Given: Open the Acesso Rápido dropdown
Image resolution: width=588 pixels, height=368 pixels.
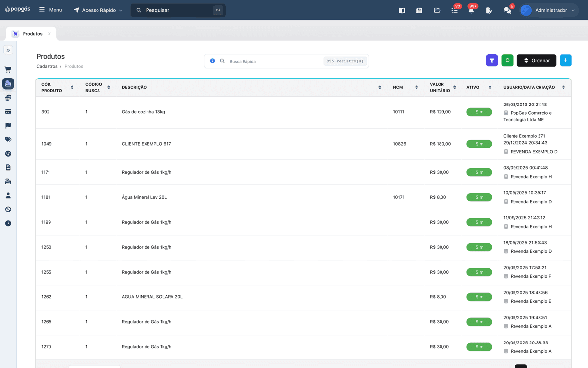Looking at the screenshot, I should [x=98, y=10].
